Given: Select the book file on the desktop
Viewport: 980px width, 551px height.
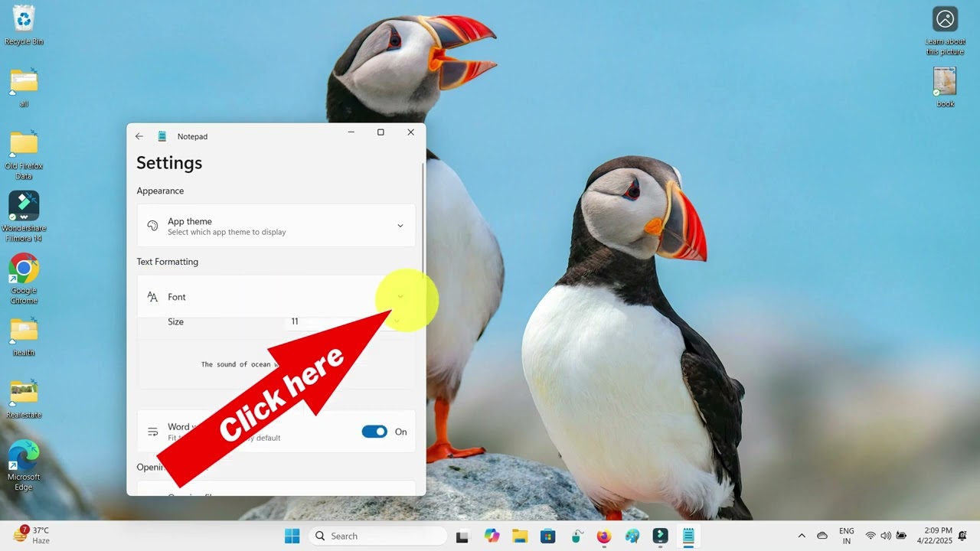Looking at the screenshot, I should click(945, 87).
